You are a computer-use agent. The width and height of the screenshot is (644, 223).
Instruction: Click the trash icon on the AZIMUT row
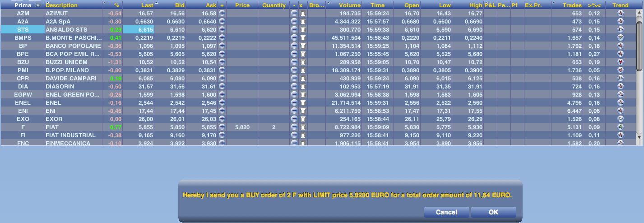(303, 14)
